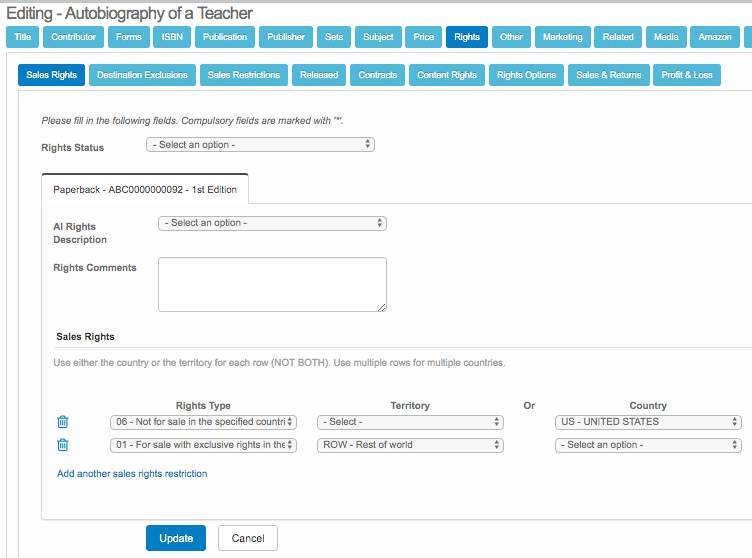The width and height of the screenshot is (752, 558).
Task: Switch to the Contributor tab
Action: [x=73, y=37]
